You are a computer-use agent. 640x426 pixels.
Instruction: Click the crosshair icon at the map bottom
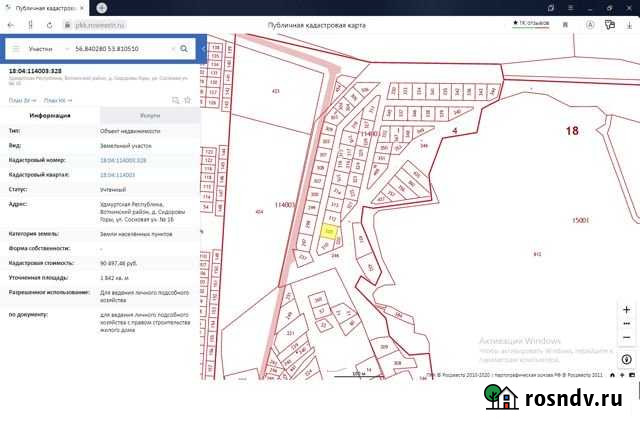(x=622, y=375)
